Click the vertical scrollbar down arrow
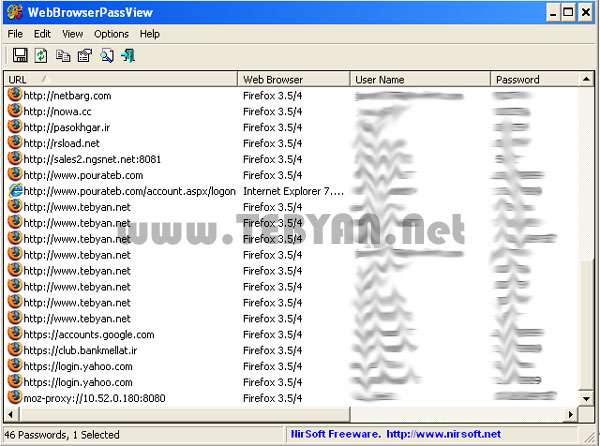Image resolution: width=600 pixels, height=446 pixels. click(586, 399)
